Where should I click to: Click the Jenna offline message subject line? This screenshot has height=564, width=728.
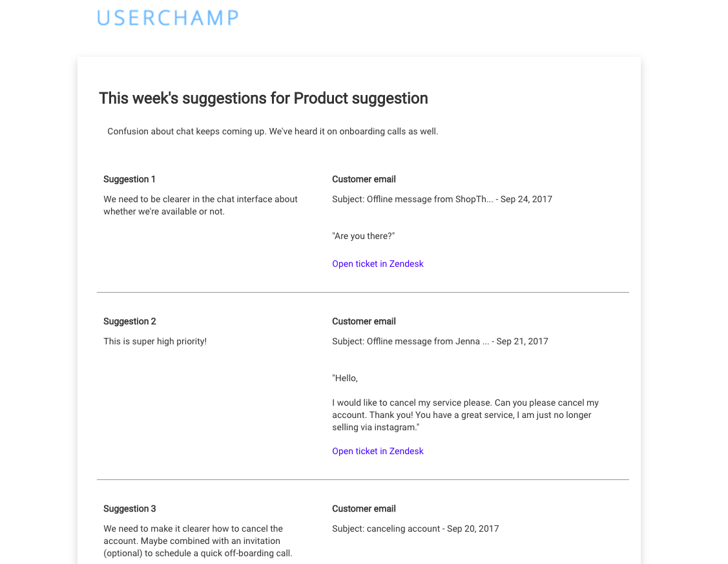coord(440,341)
